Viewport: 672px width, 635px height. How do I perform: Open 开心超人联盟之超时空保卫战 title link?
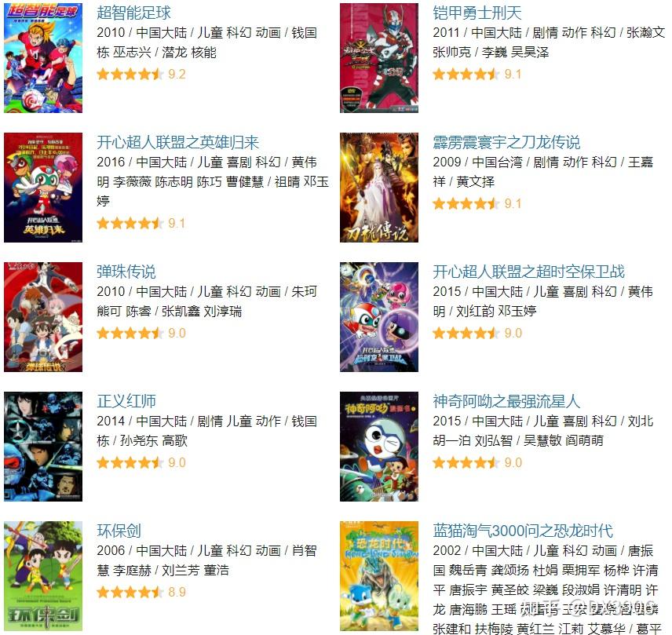point(528,272)
